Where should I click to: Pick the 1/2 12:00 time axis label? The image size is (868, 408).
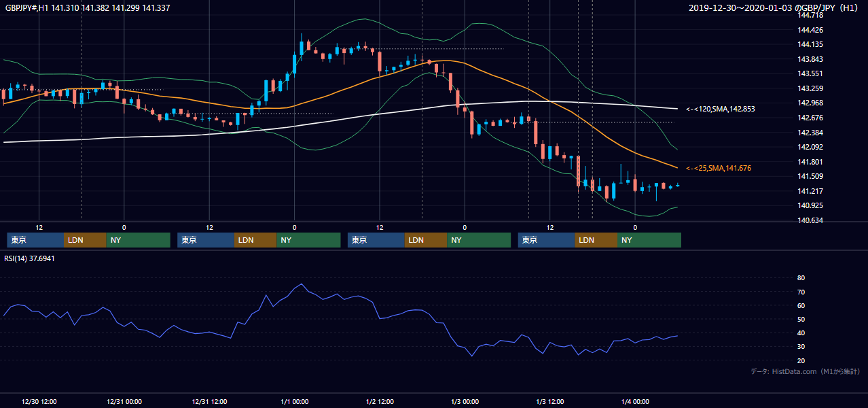pos(380,401)
